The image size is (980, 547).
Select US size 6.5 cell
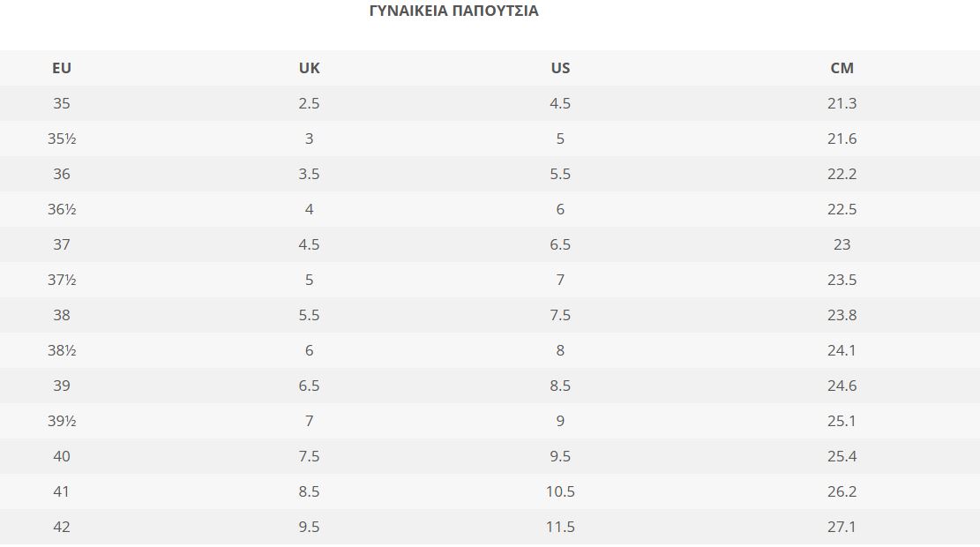click(560, 244)
